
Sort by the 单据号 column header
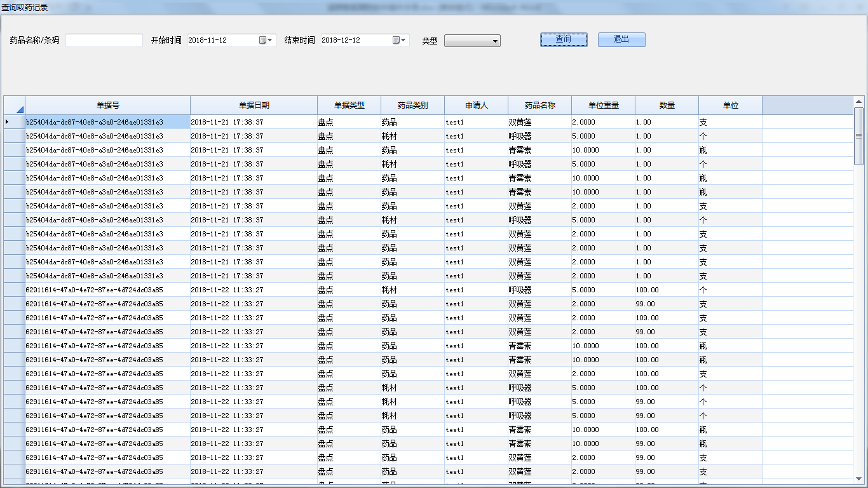coord(107,105)
